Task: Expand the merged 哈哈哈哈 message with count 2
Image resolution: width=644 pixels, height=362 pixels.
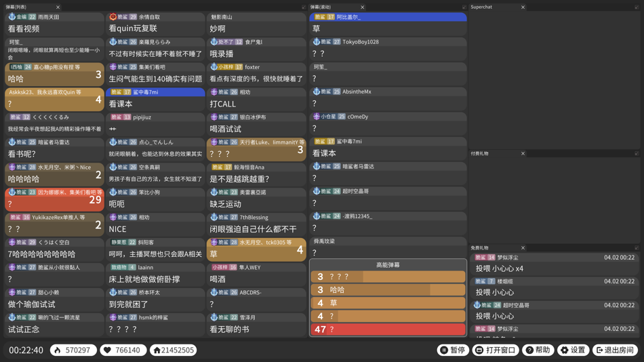Action: [54, 174]
